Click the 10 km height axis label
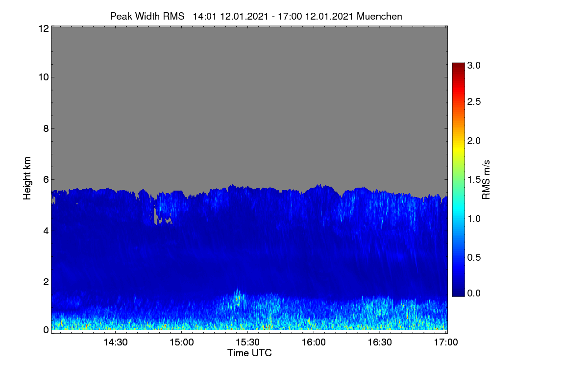 pos(43,77)
